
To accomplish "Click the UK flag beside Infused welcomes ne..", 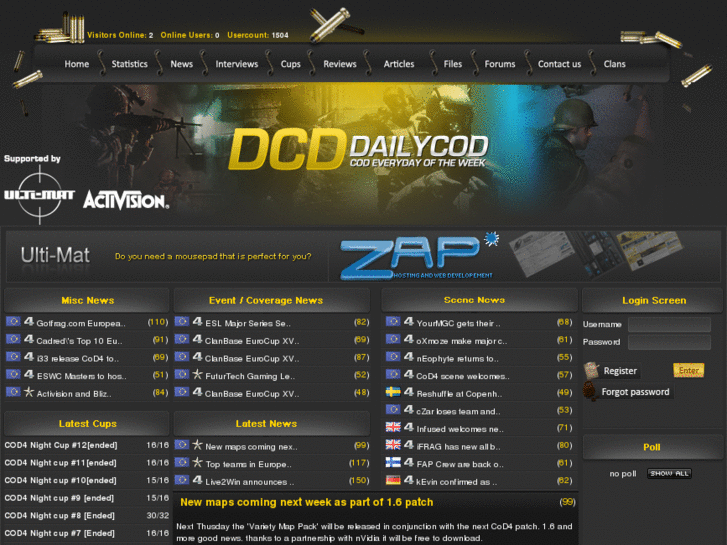I will coord(393,427).
